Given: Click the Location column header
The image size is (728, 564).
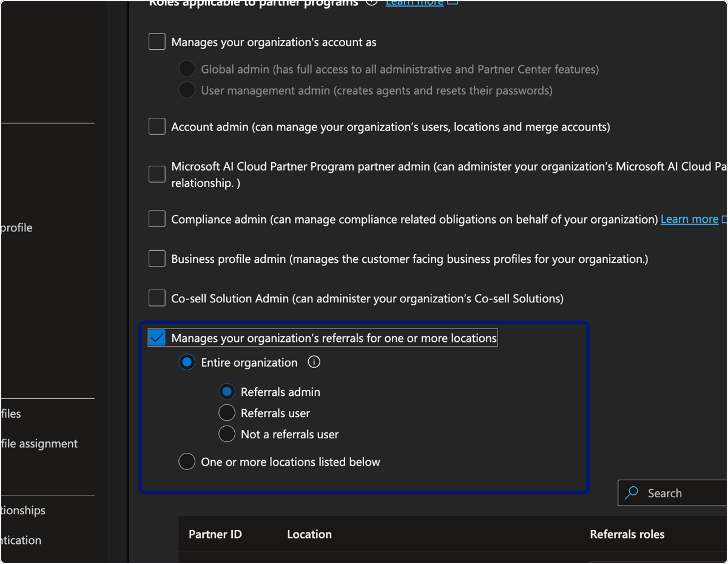Looking at the screenshot, I should pos(309,534).
